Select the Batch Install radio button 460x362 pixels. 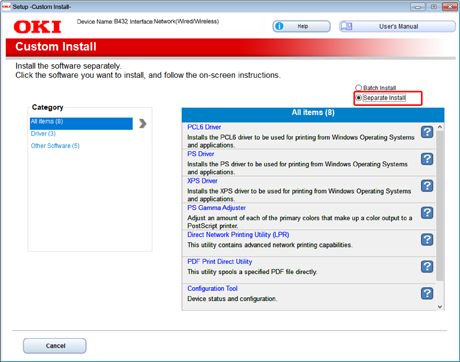click(x=358, y=88)
